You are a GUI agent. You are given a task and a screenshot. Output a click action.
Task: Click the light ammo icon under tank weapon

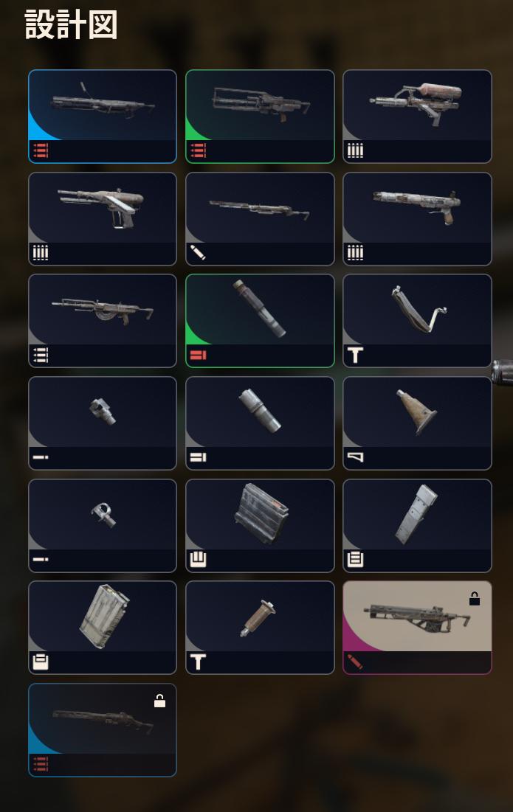pos(356,150)
